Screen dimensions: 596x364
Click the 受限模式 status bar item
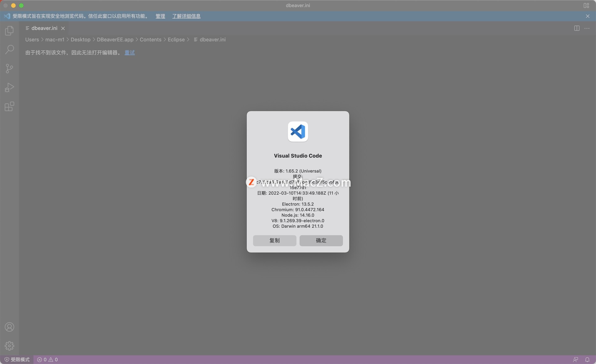click(x=17, y=360)
